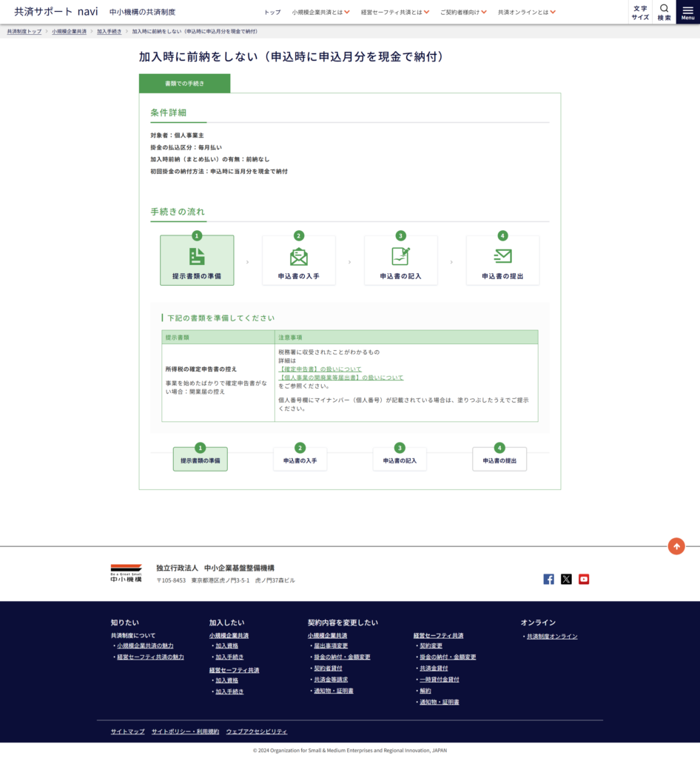
Task: Open footer link 共済金等請求
Action: (x=331, y=680)
